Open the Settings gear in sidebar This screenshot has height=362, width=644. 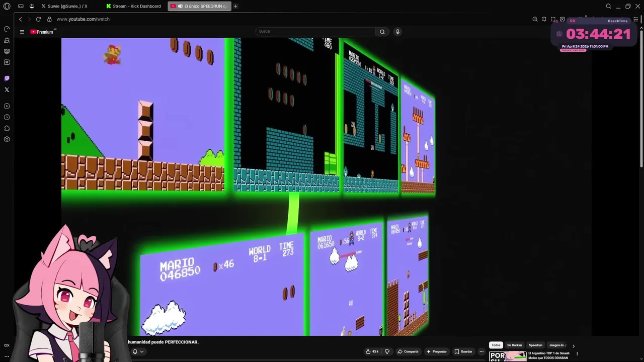[7, 139]
